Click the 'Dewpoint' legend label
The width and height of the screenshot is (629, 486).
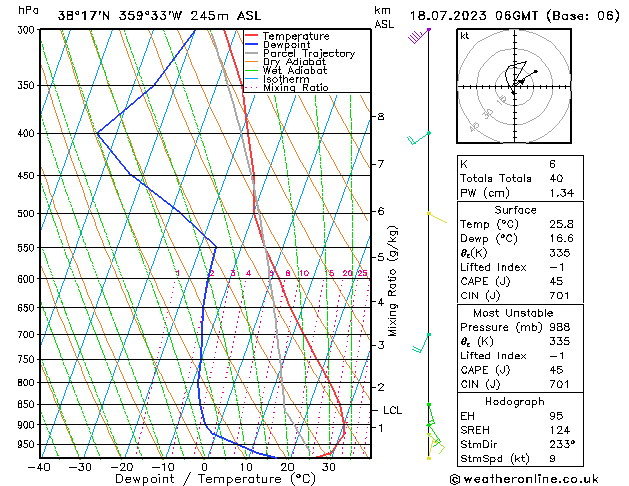coord(286,45)
